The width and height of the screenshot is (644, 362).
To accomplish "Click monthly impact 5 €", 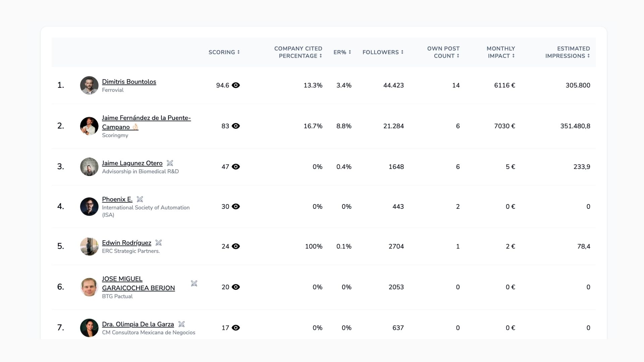I will 510,167.
